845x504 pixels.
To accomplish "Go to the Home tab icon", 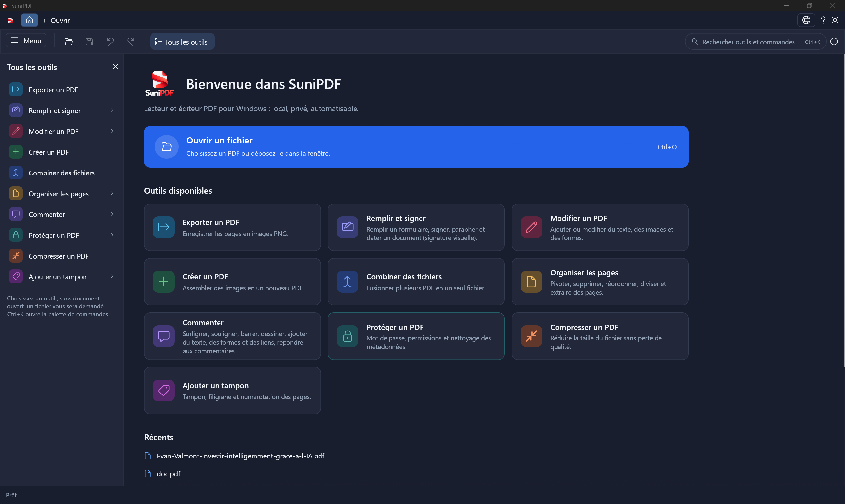I will (30, 20).
